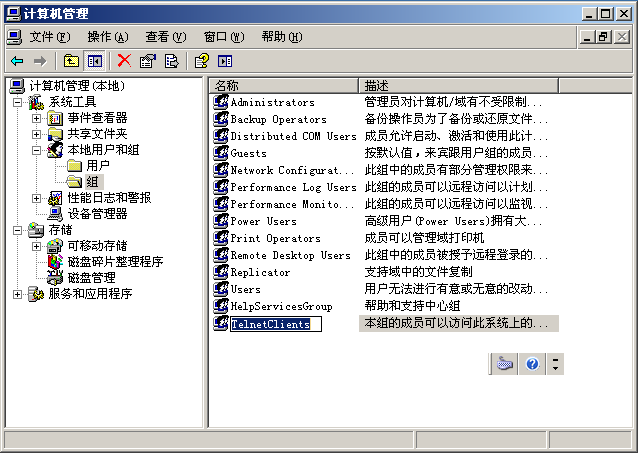Select the Performance Monitor Users row
This screenshot has height=453, width=638.
click(x=292, y=204)
